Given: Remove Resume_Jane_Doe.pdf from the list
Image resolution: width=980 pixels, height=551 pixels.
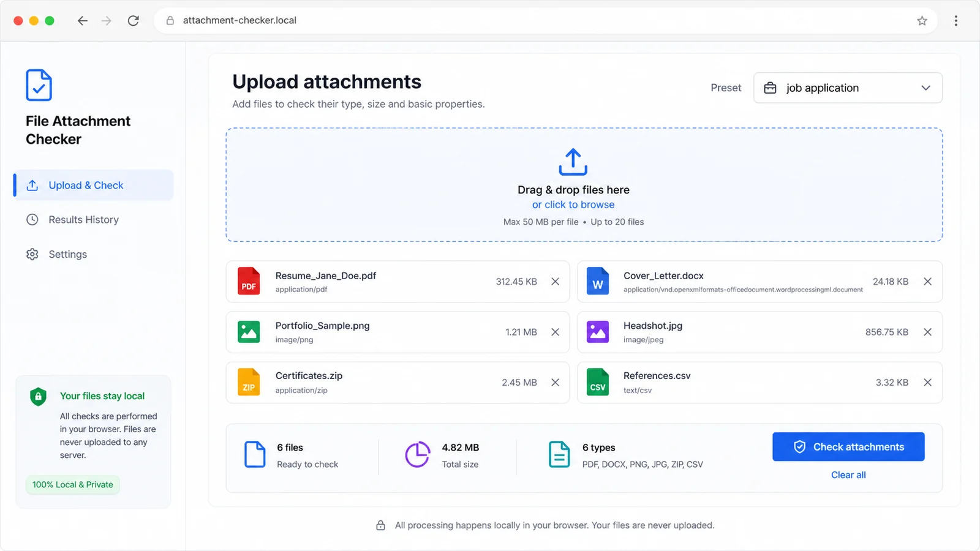Looking at the screenshot, I should coord(555,282).
